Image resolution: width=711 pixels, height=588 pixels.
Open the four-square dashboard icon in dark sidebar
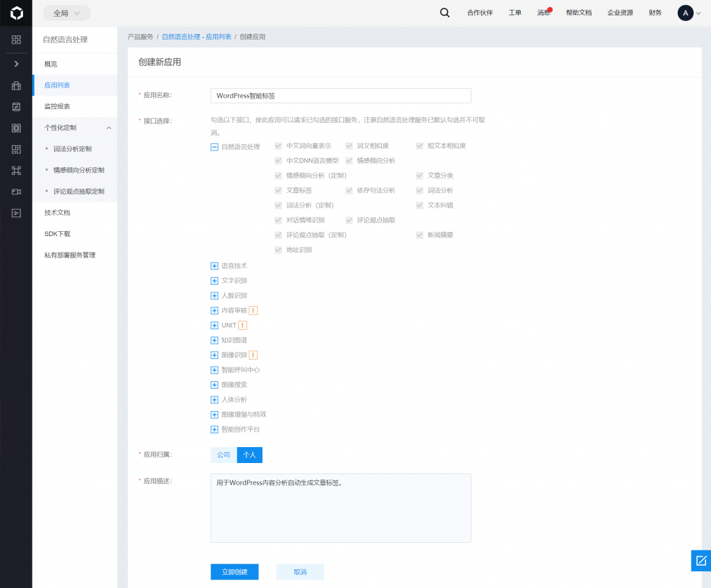coord(16,40)
